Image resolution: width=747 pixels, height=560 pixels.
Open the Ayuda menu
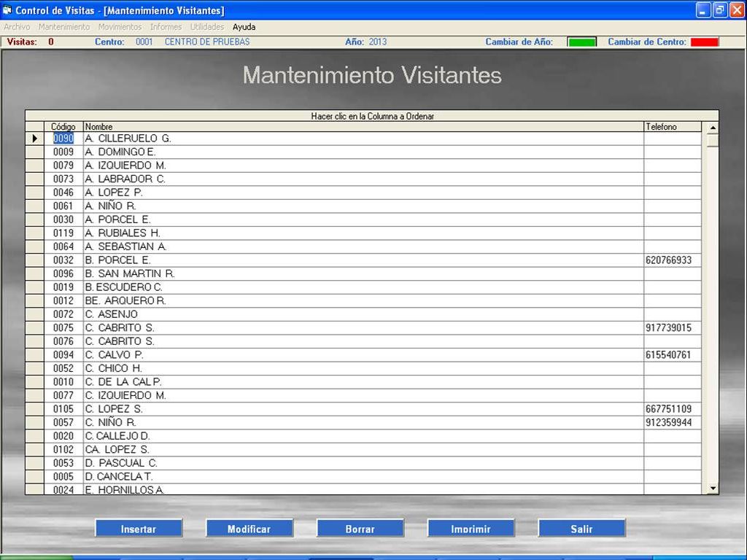click(x=244, y=27)
